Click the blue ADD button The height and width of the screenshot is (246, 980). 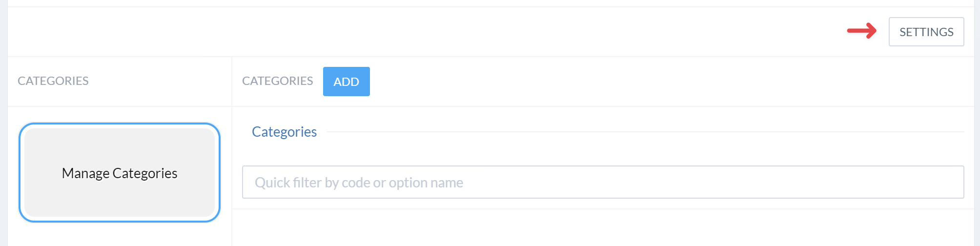[346, 82]
